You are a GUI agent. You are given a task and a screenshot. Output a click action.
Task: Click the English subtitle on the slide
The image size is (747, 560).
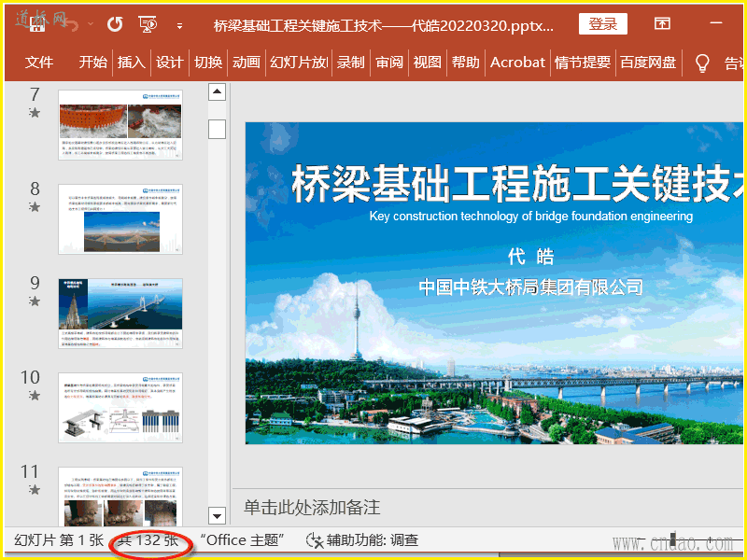click(x=531, y=217)
